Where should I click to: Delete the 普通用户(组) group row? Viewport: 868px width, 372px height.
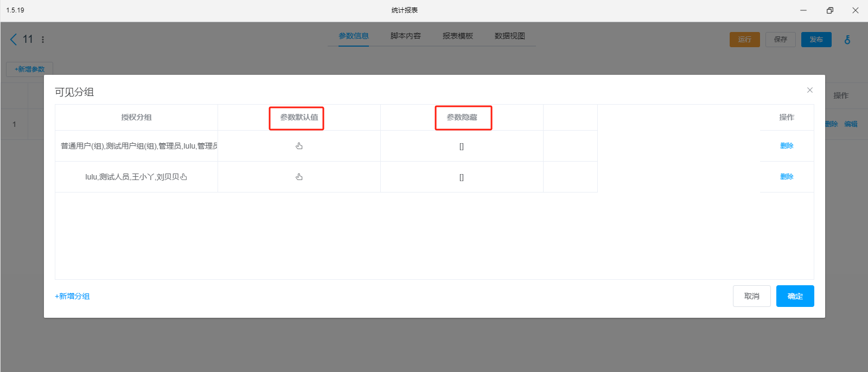click(x=787, y=146)
